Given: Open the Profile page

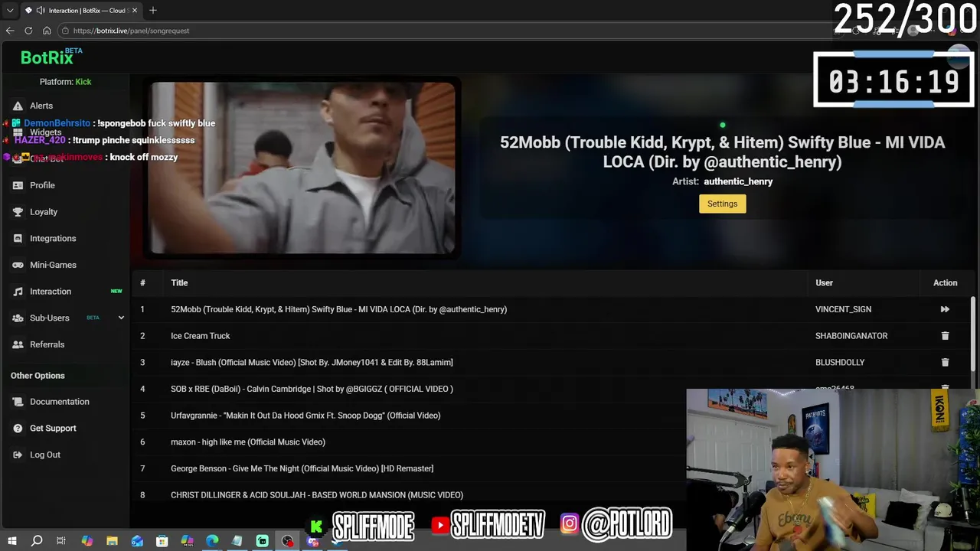Looking at the screenshot, I should pos(42,185).
